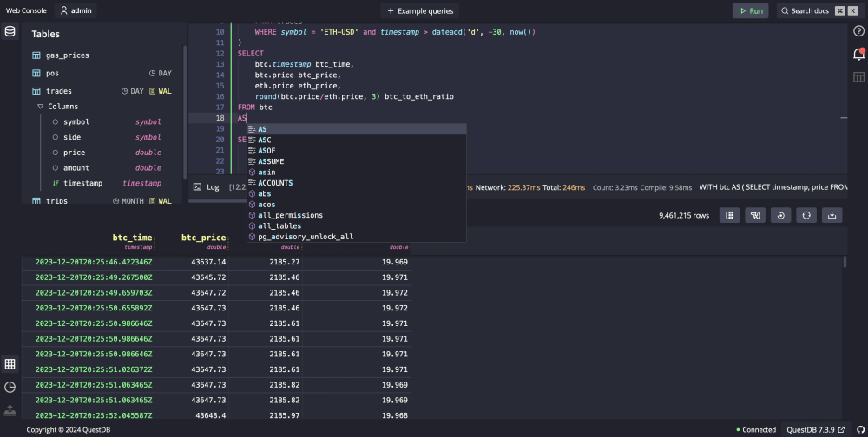Click the pointing-hand icon in results toolbar
The height and width of the screenshot is (437, 868).
(755, 215)
